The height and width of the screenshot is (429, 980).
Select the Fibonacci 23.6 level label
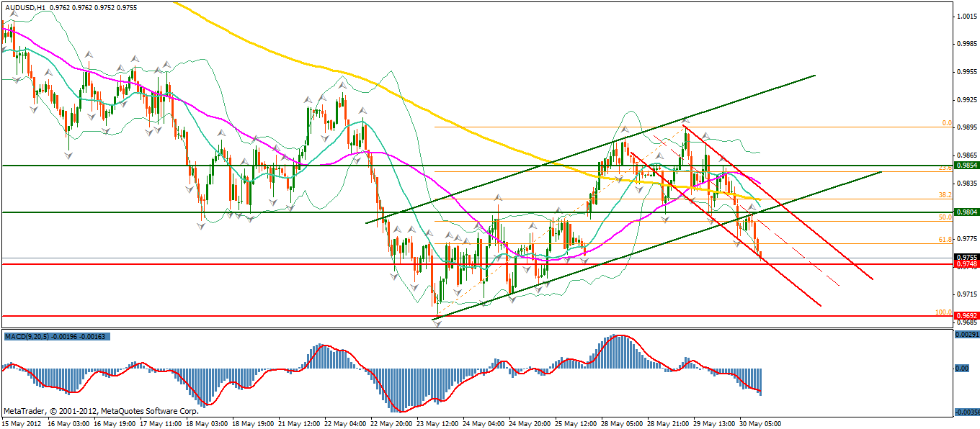(x=945, y=167)
